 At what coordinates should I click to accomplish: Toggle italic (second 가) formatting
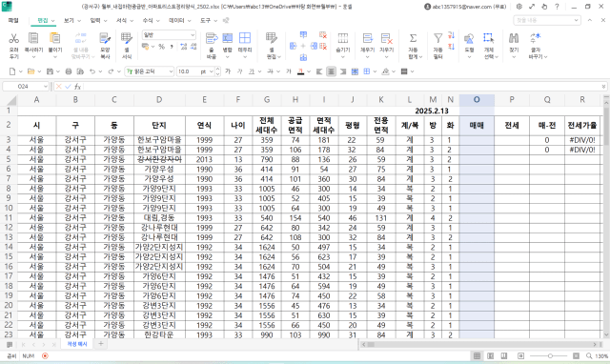point(239,71)
